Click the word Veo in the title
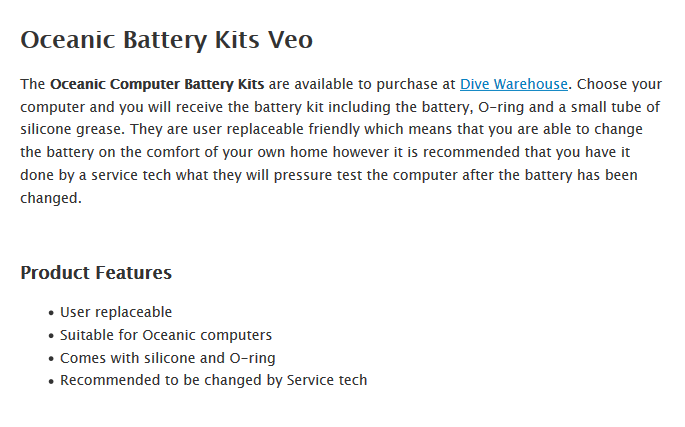This screenshot has width=685, height=427. [290, 40]
